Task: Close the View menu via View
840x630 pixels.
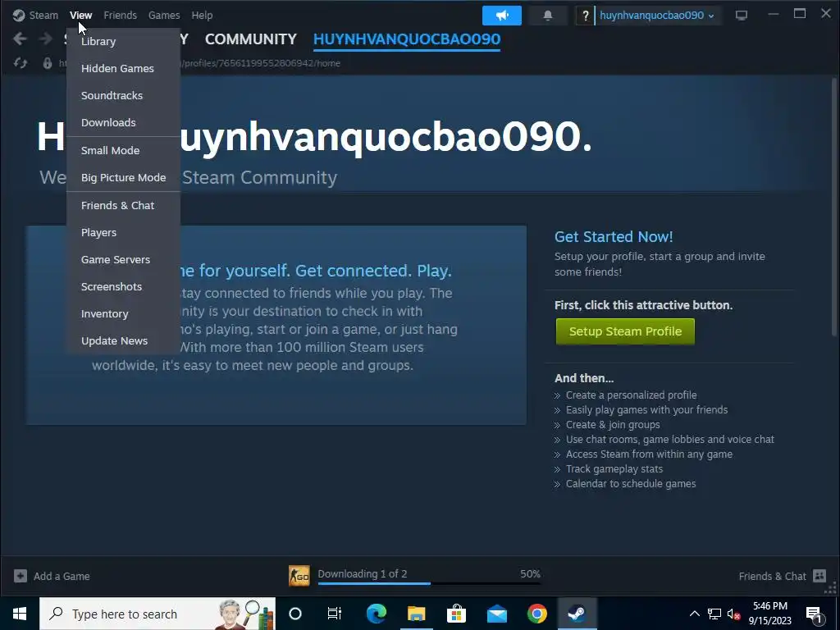Action: [x=81, y=15]
